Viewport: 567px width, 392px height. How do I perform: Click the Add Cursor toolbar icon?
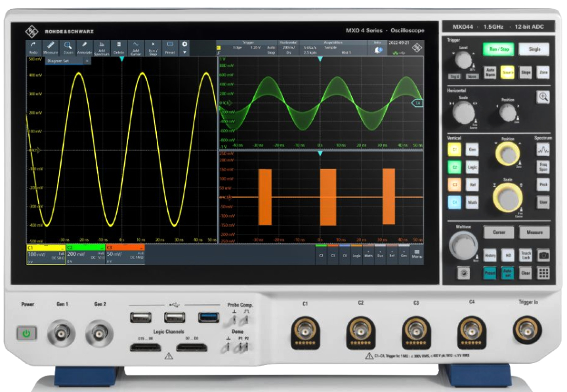coord(136,48)
